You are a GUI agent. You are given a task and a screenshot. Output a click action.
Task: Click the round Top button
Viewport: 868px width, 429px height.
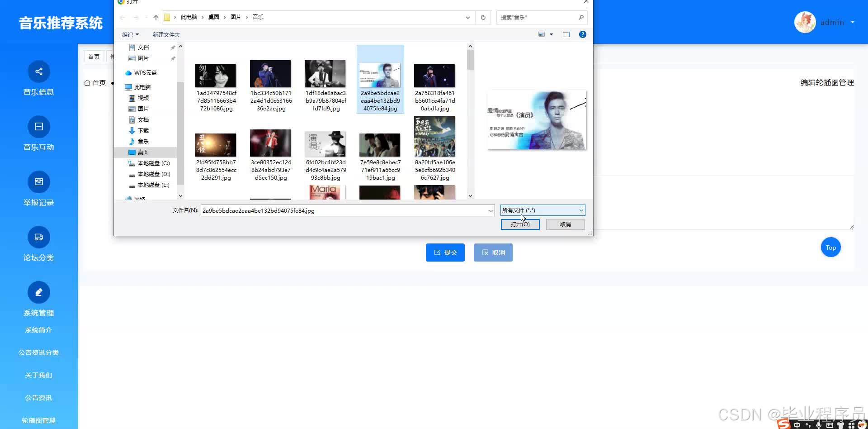click(830, 248)
